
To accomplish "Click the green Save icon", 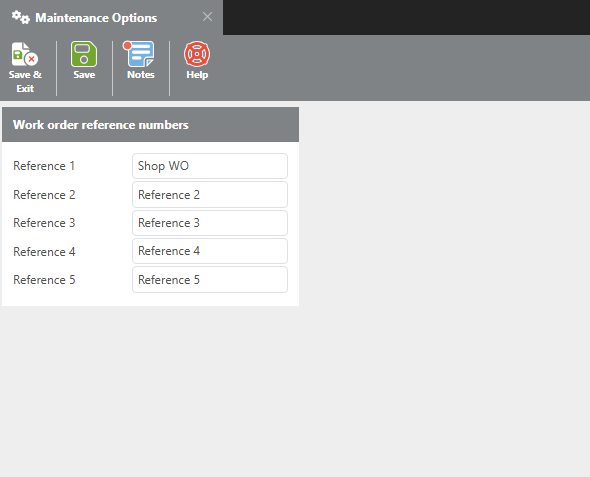I will click(x=84, y=54).
